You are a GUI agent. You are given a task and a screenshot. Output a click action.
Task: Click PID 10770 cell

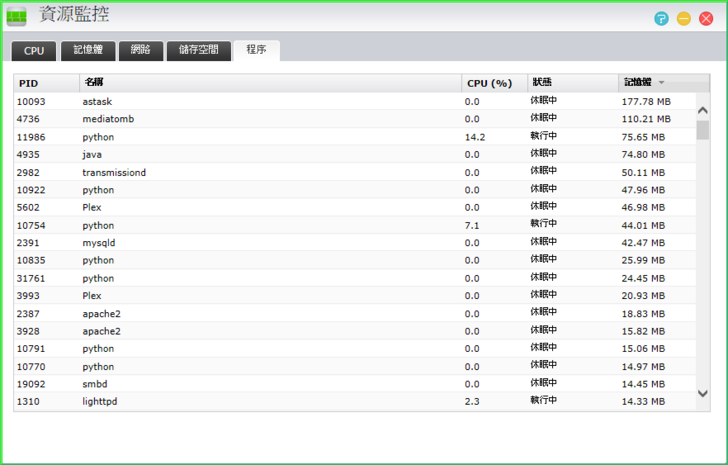[x=31, y=367]
